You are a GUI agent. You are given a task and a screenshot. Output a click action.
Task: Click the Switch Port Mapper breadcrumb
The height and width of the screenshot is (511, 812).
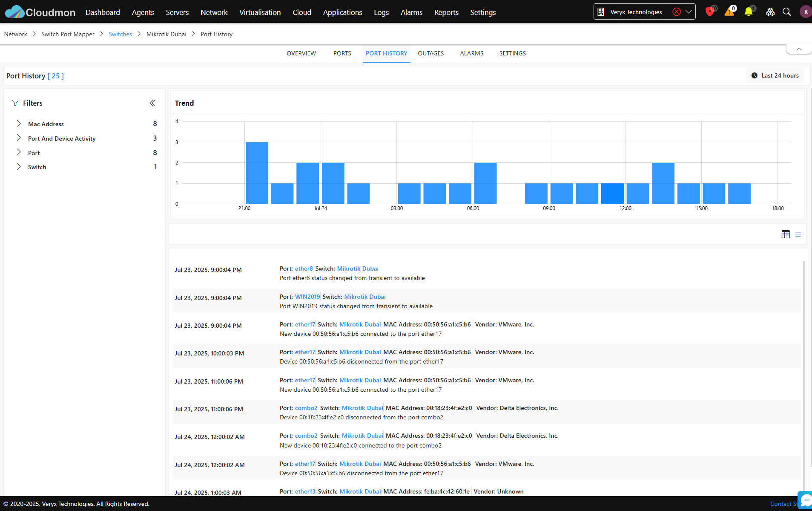68,34
